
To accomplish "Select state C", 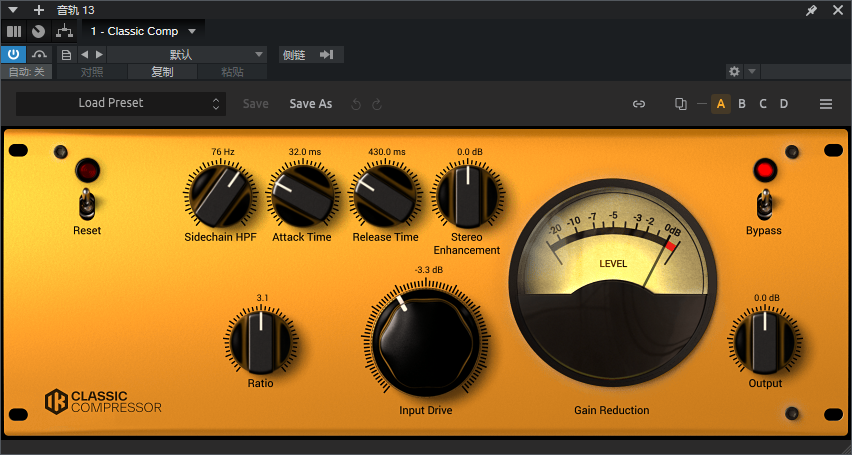I will pos(763,104).
